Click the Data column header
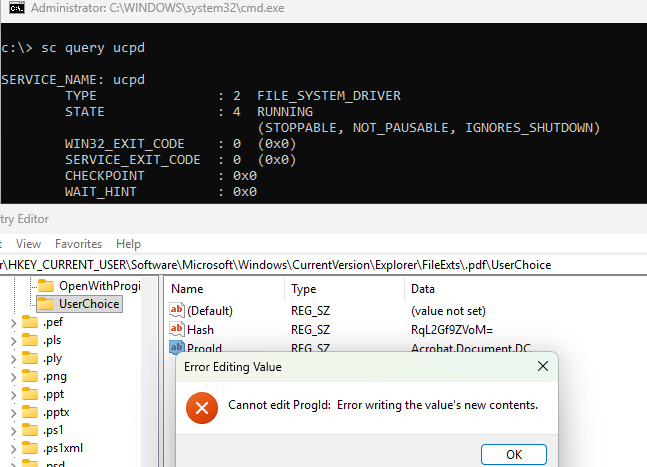This screenshot has height=467, width=647. [x=423, y=289]
